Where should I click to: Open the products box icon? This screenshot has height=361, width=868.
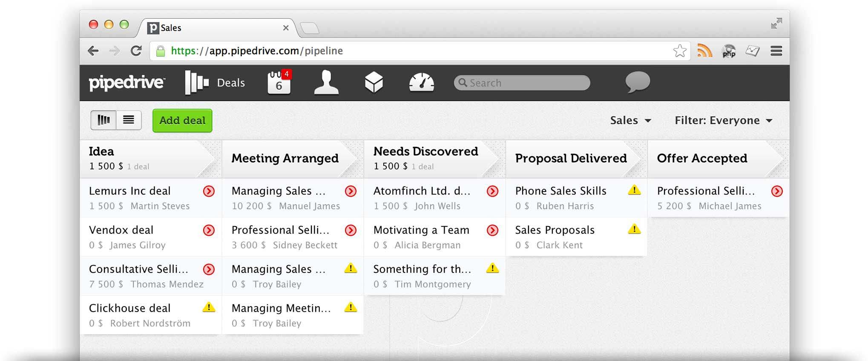374,83
